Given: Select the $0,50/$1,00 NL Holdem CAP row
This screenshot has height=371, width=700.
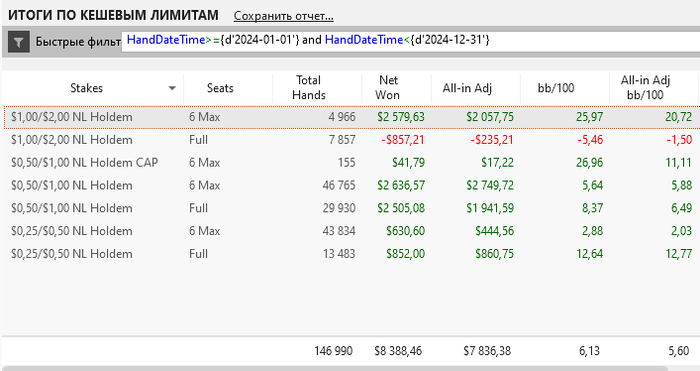Looking at the screenshot, I should point(350,163).
